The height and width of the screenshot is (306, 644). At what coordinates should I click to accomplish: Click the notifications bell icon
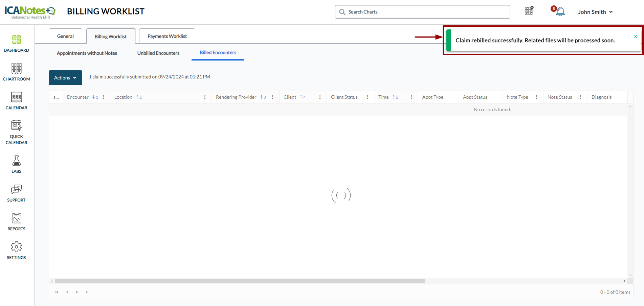pos(560,12)
